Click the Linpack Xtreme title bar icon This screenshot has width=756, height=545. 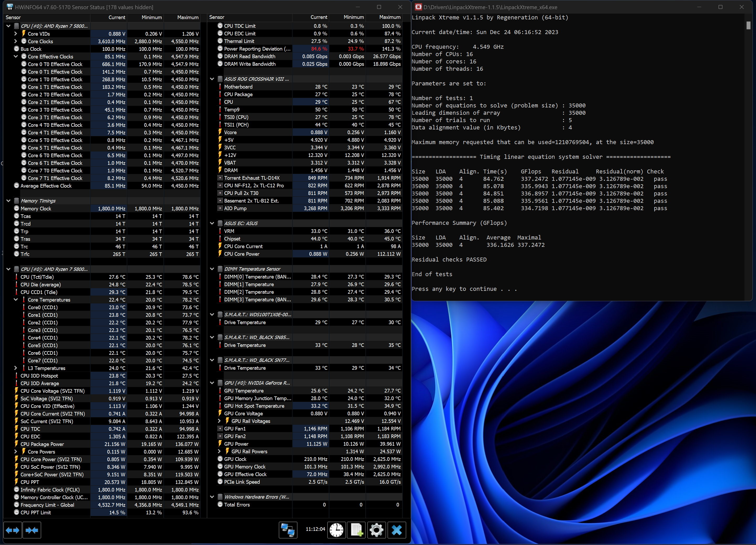click(418, 7)
